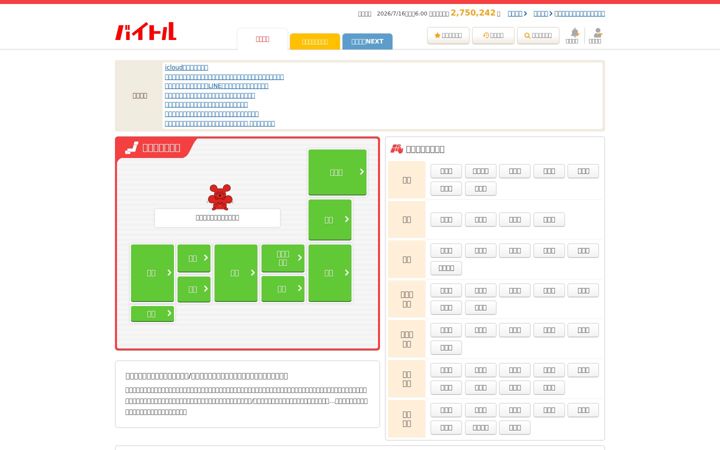Open the star favorites button in header
This screenshot has height=450, width=720.
pyautogui.click(x=448, y=35)
